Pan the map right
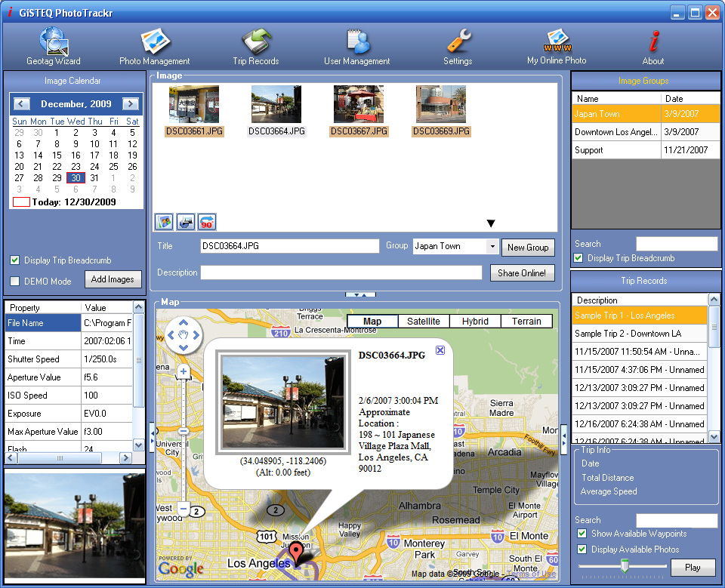The height and width of the screenshot is (588, 725). 196,335
